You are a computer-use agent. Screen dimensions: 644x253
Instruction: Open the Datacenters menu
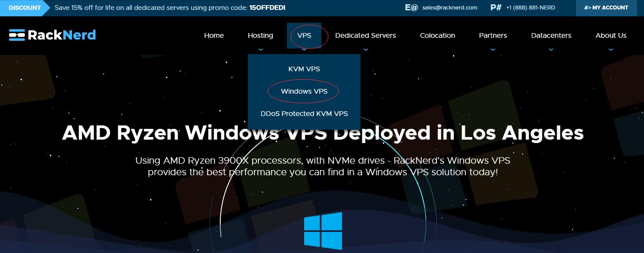pos(551,36)
